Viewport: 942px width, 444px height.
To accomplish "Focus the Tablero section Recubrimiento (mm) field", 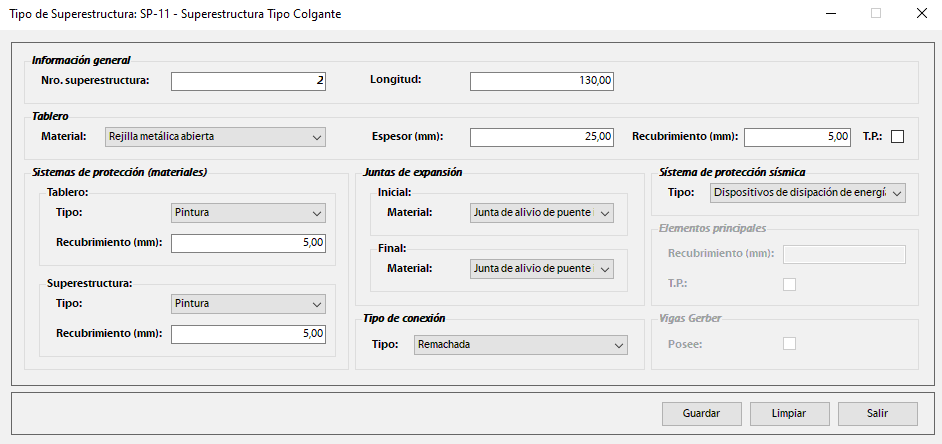I will click(x=797, y=137).
